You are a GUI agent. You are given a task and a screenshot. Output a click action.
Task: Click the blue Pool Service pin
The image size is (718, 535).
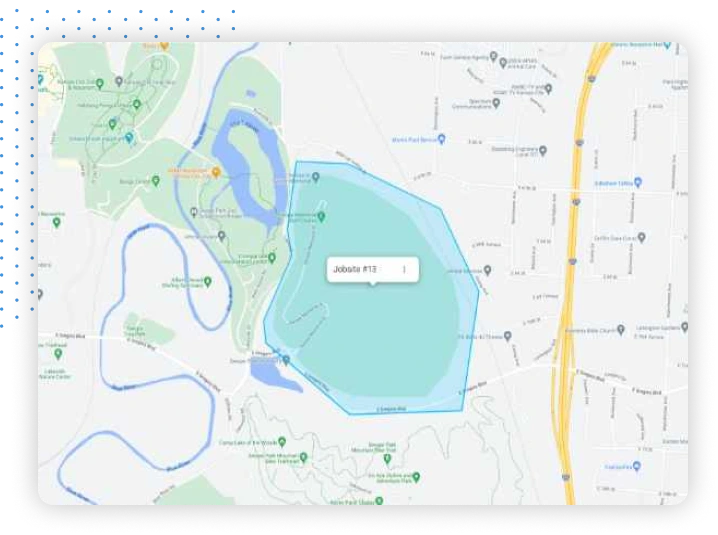[441, 139]
